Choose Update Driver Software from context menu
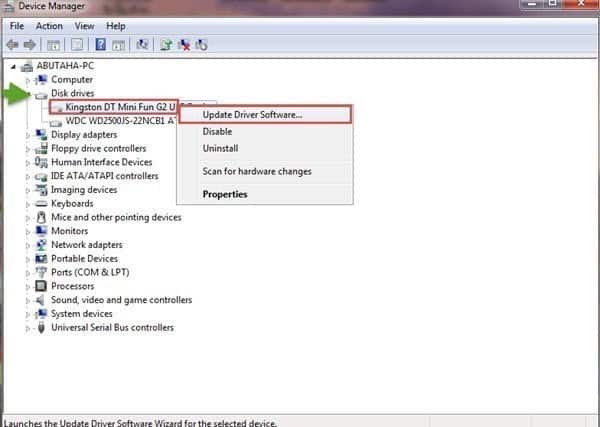 coord(265,115)
